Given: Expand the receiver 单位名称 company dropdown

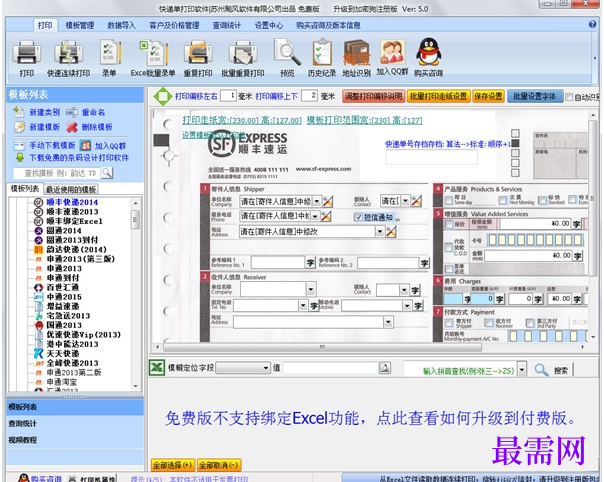Looking at the screenshot, I should 311,289.
